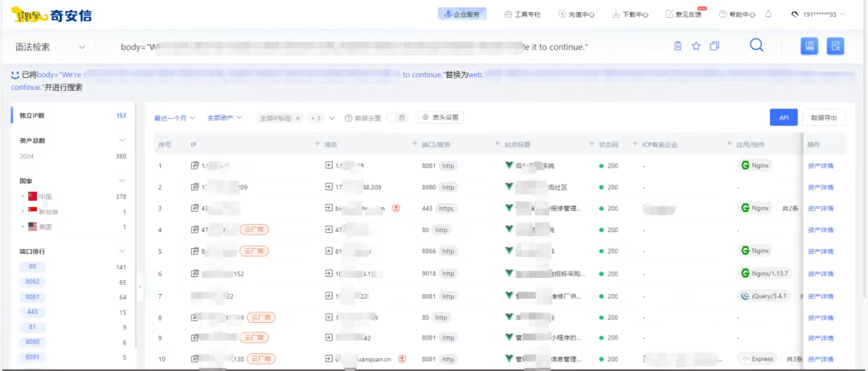The width and height of the screenshot is (868, 371).
Task: Collapse the 资产总数 section
Action: coord(122,141)
